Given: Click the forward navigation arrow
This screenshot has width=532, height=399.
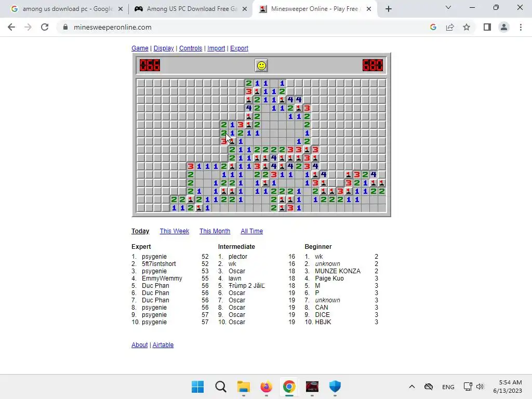Looking at the screenshot, I should 28,27.
